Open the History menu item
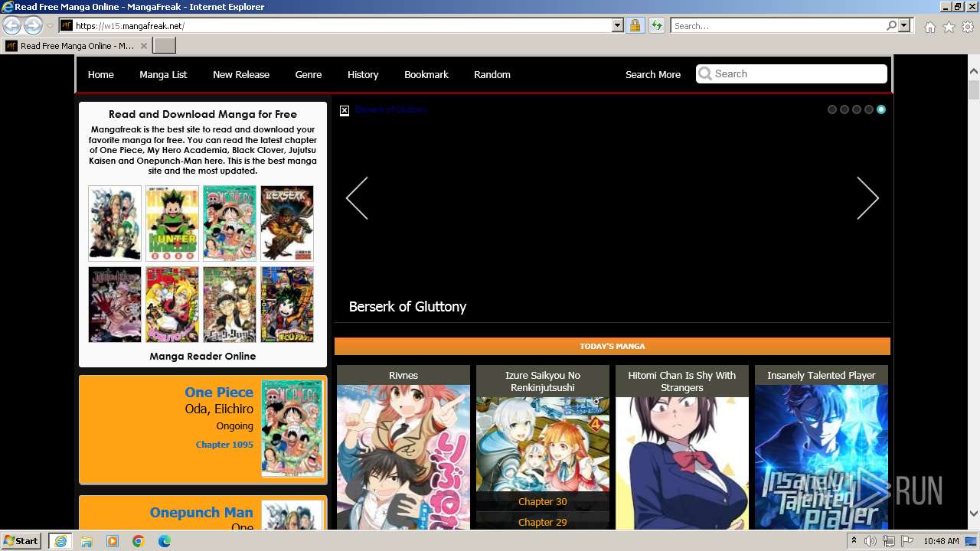The image size is (980, 551). click(363, 74)
